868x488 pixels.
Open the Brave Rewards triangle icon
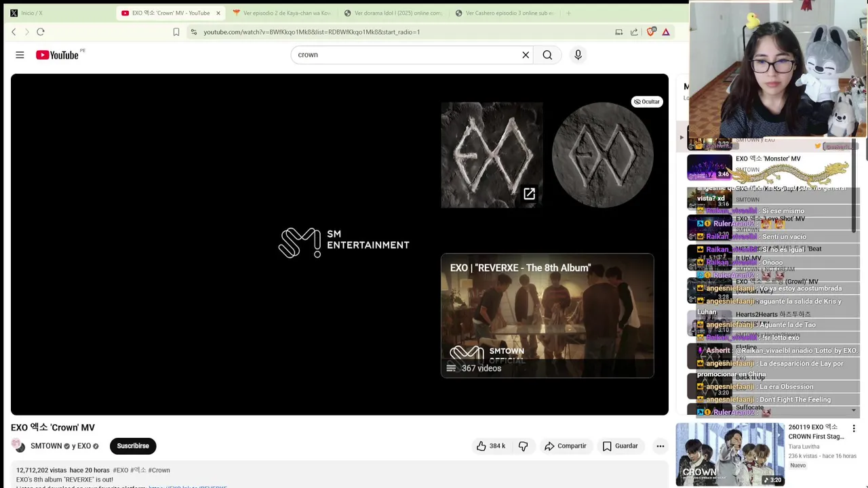(x=666, y=32)
